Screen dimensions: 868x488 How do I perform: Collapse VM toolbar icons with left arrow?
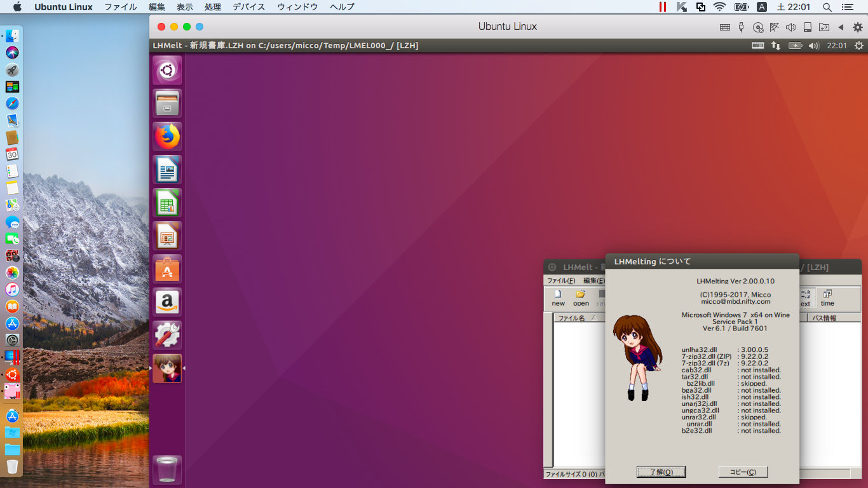click(841, 27)
